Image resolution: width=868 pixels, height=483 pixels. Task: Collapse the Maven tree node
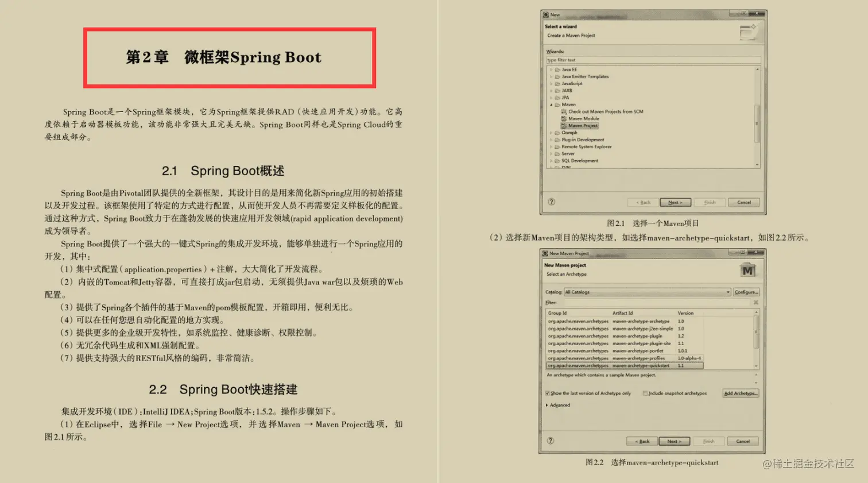coord(551,105)
